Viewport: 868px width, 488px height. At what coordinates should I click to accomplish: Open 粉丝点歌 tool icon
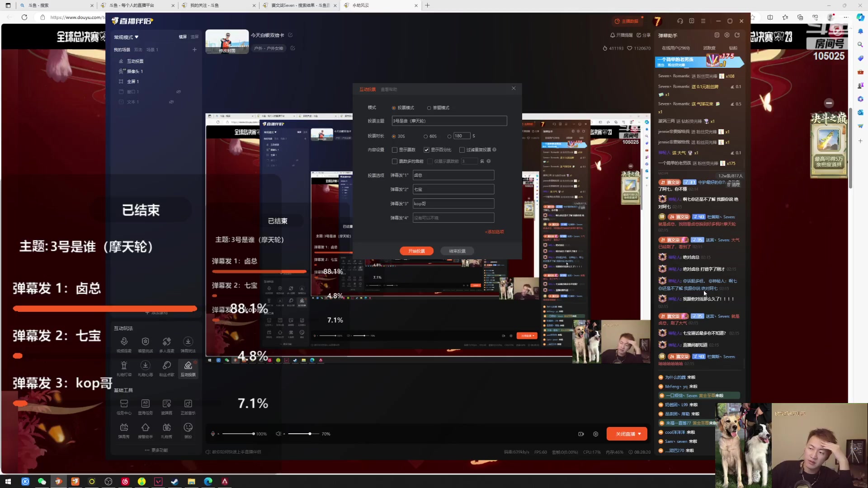coord(167,369)
